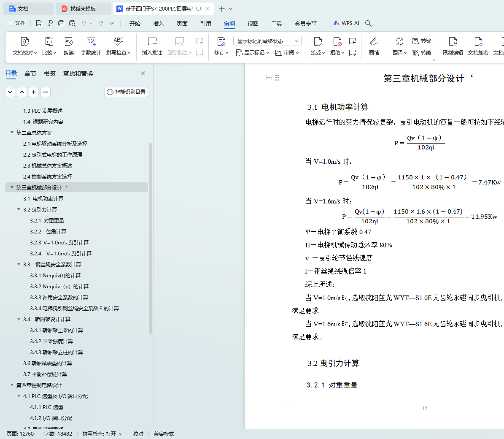Click the WPS AI button
Image resolution: width=504 pixels, height=439 pixels.
(346, 23)
